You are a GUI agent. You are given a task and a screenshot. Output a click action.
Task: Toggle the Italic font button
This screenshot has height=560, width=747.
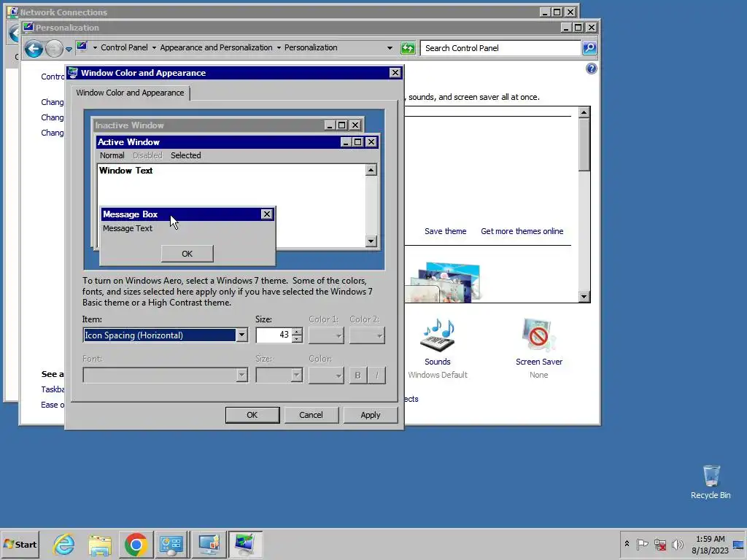377,376
